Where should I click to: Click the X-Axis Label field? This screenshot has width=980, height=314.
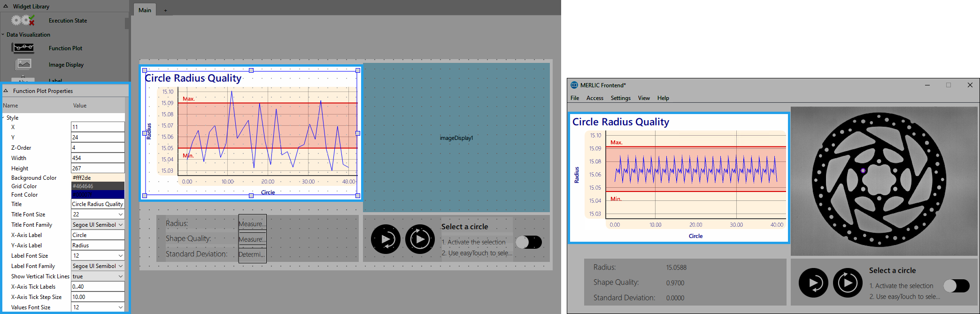(x=98, y=235)
